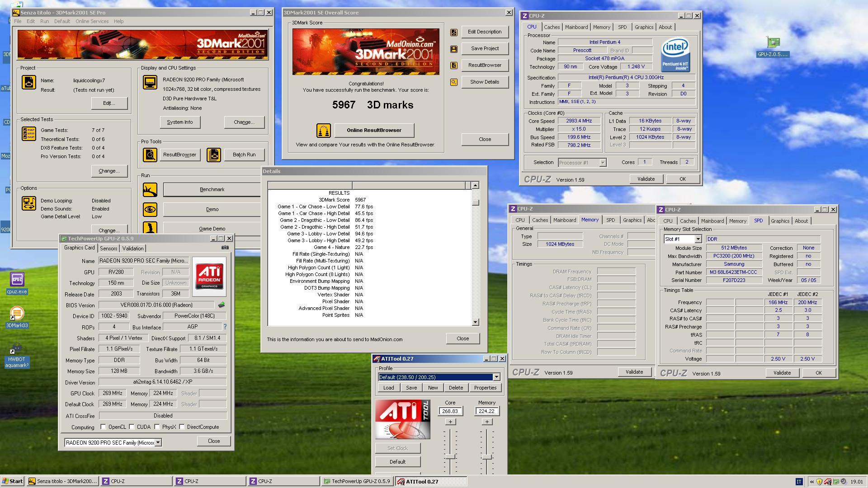
Task: Click the Benchmark run icon in 3DMark
Action: click(x=150, y=190)
